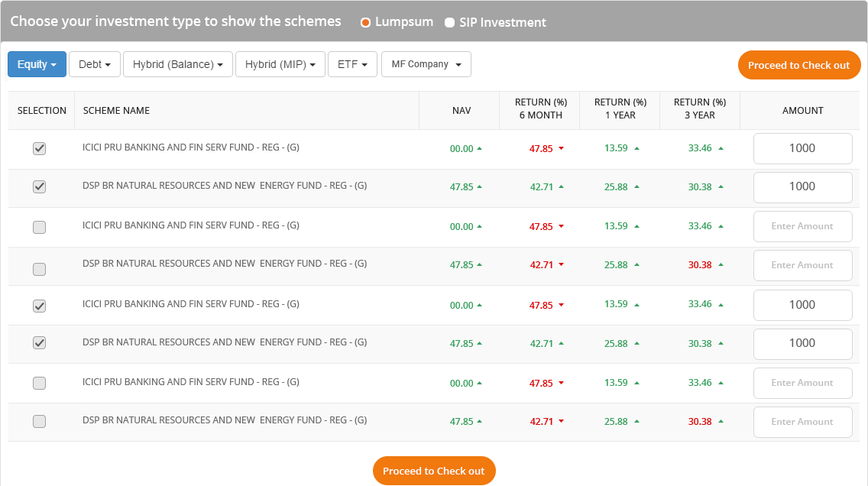The image size is (868, 486).
Task: Click the up arrow beside second row's 25.88 return
Action: [636, 187]
